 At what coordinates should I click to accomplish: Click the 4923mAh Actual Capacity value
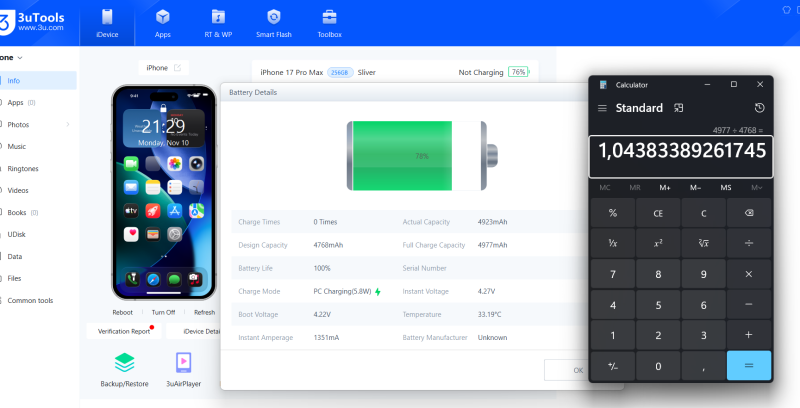click(x=492, y=222)
